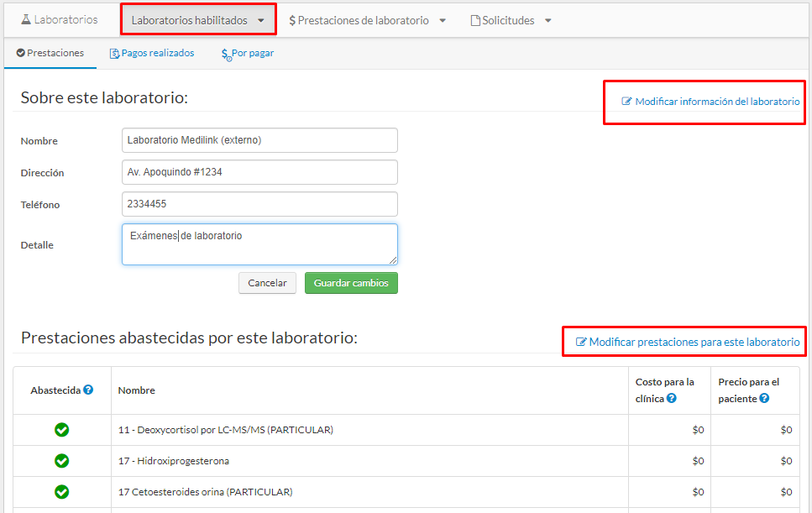Click the checkmark icon in Prestaciones tab

21,53
